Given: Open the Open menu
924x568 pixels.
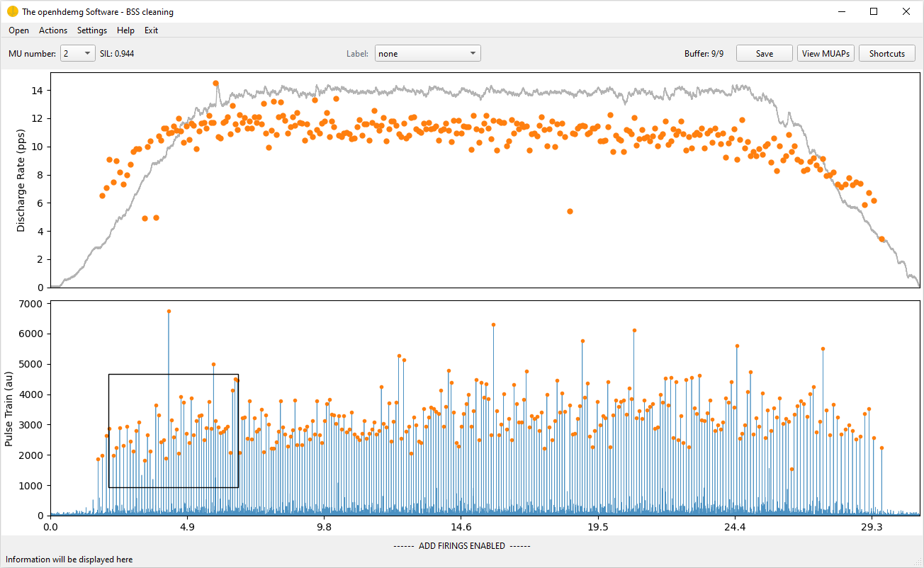Looking at the screenshot, I should [18, 30].
